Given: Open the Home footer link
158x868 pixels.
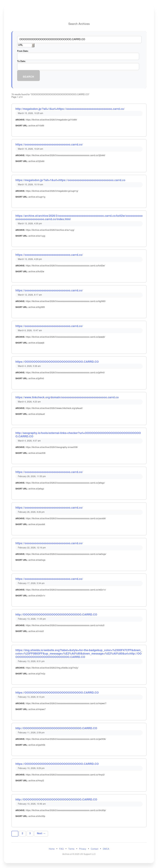Looking at the screenshot, I should 52,849.
